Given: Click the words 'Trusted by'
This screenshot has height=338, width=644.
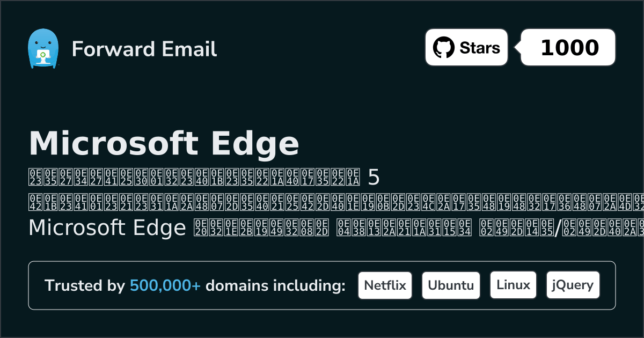Looking at the screenshot, I should point(85,286).
